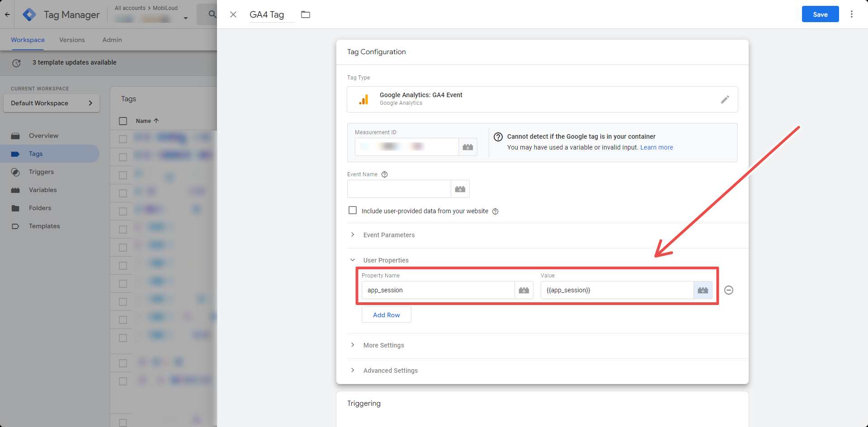
Task: Edit Value field {{app_session}}
Action: click(617, 290)
